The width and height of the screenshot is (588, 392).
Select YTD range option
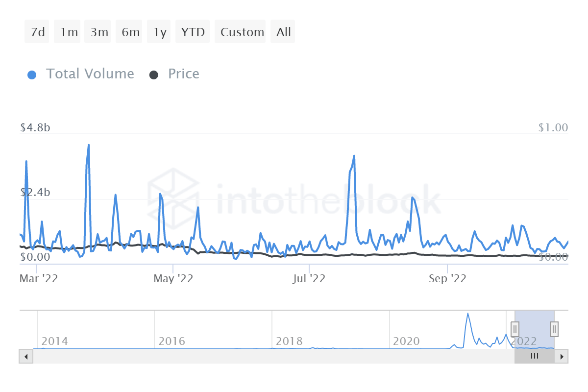tap(193, 32)
